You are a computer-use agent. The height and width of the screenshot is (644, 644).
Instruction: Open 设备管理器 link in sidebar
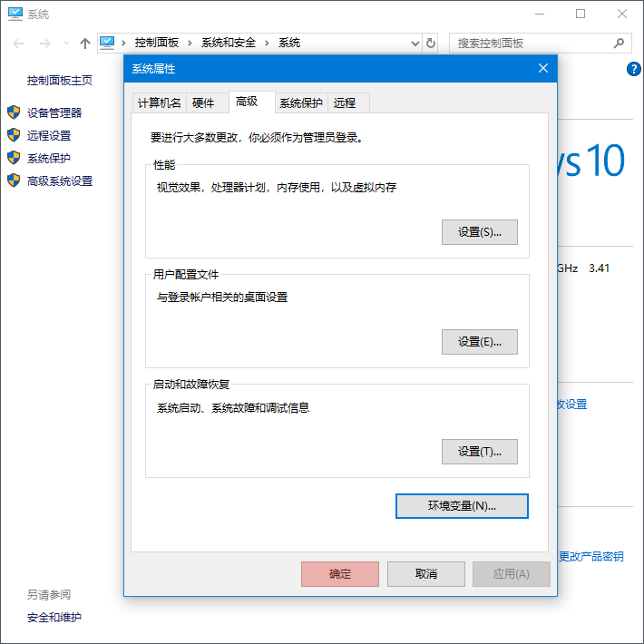pyautogui.click(x=54, y=112)
